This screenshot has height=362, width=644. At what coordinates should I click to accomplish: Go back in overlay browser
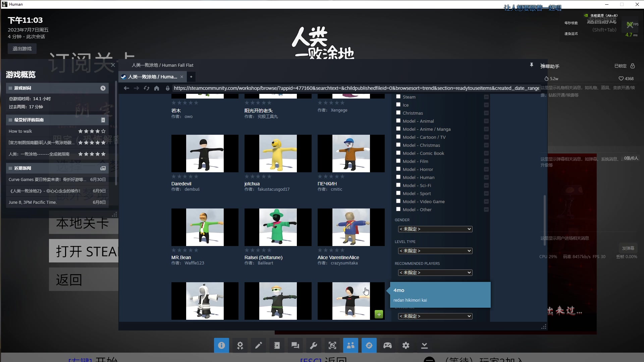click(x=126, y=88)
